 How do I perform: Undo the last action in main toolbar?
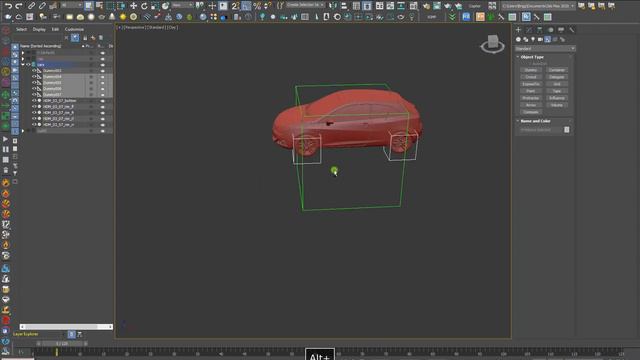coord(8,6)
